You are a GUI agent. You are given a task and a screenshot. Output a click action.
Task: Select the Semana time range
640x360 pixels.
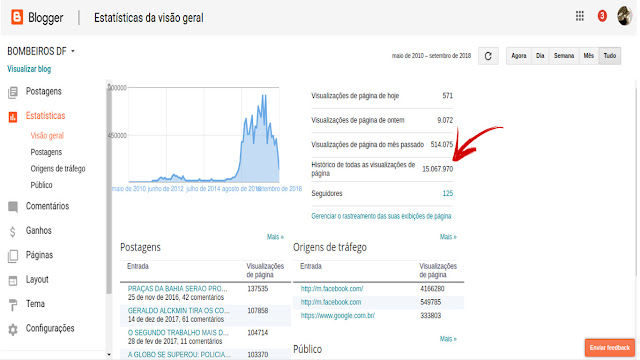coord(564,56)
